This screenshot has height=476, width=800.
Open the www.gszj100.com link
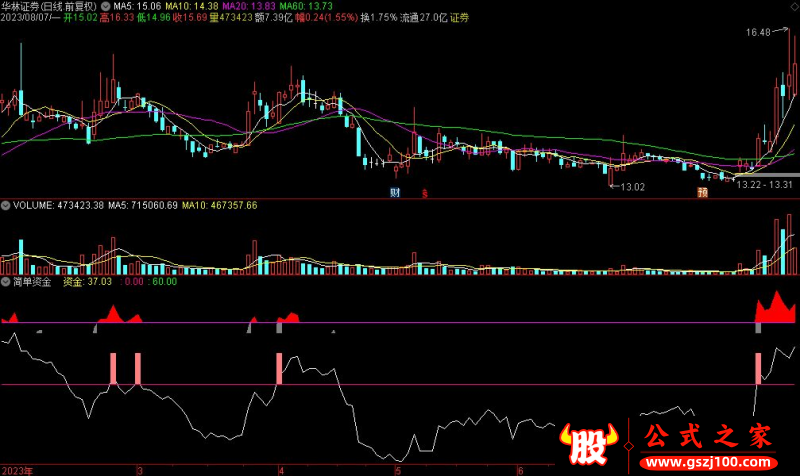tap(706, 465)
